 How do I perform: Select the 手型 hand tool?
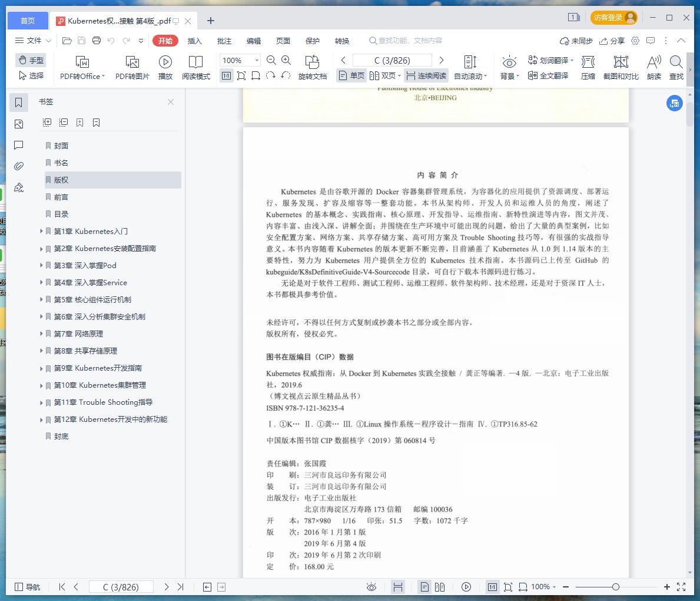tap(31, 60)
